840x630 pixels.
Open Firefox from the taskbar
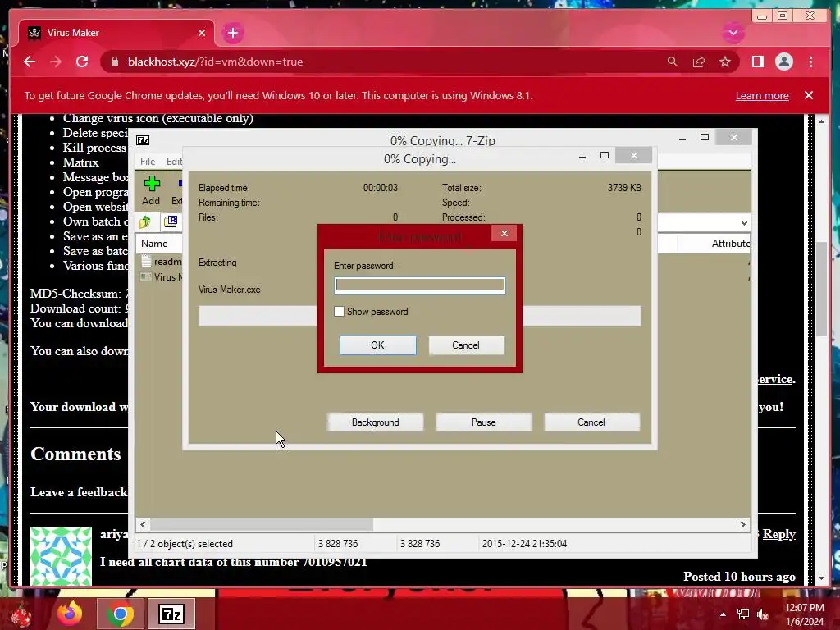pyautogui.click(x=71, y=614)
